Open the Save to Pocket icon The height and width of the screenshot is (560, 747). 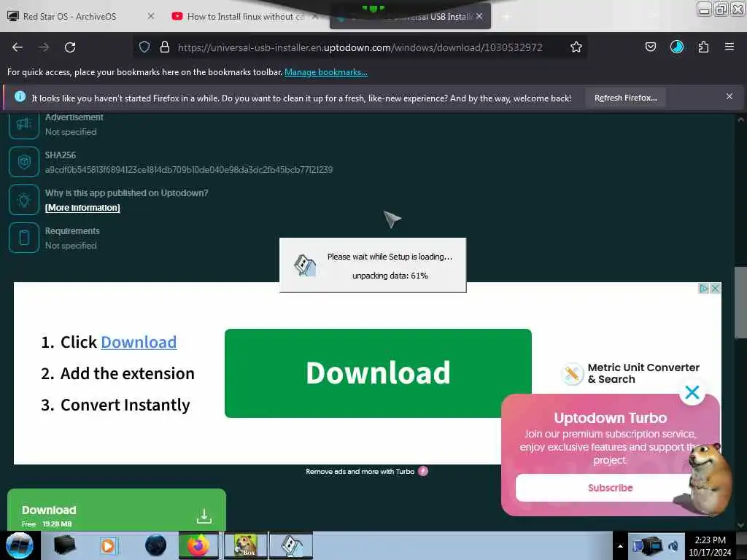coord(650,47)
